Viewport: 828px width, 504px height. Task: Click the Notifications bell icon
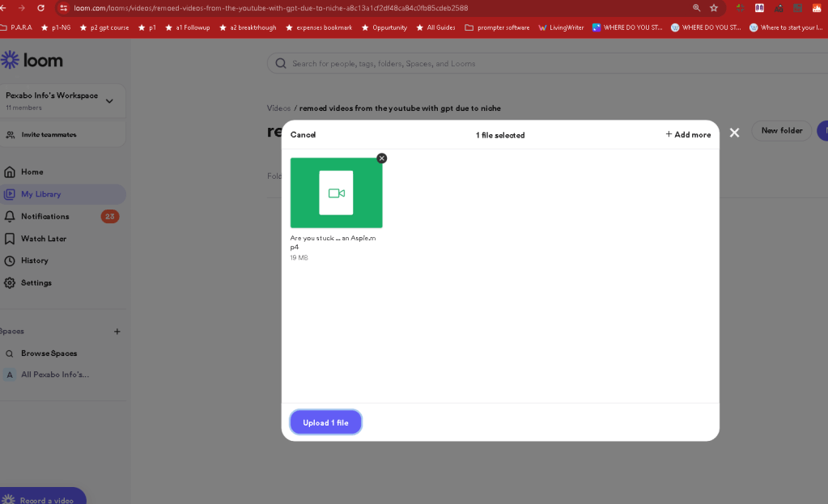(x=10, y=216)
